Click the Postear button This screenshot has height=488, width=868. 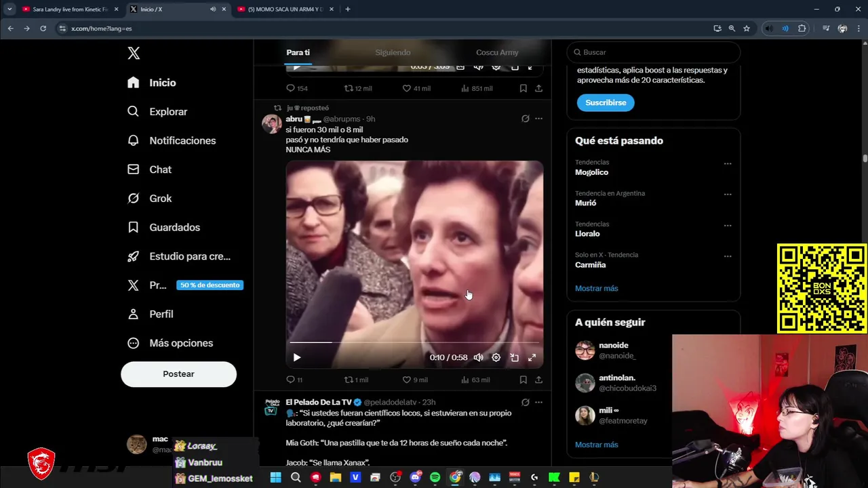(x=178, y=374)
